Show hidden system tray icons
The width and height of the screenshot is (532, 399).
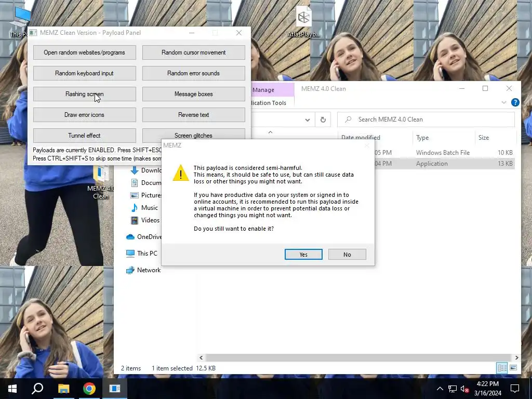440,389
